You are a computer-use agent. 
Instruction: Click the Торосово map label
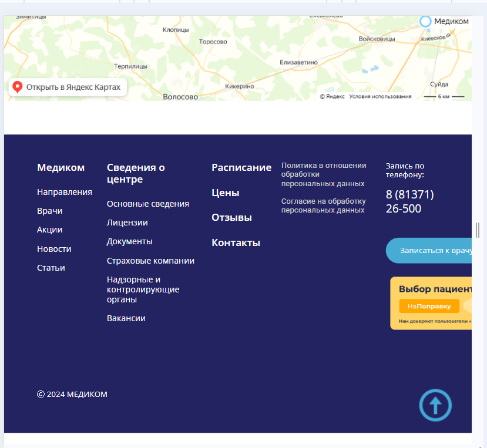[213, 42]
